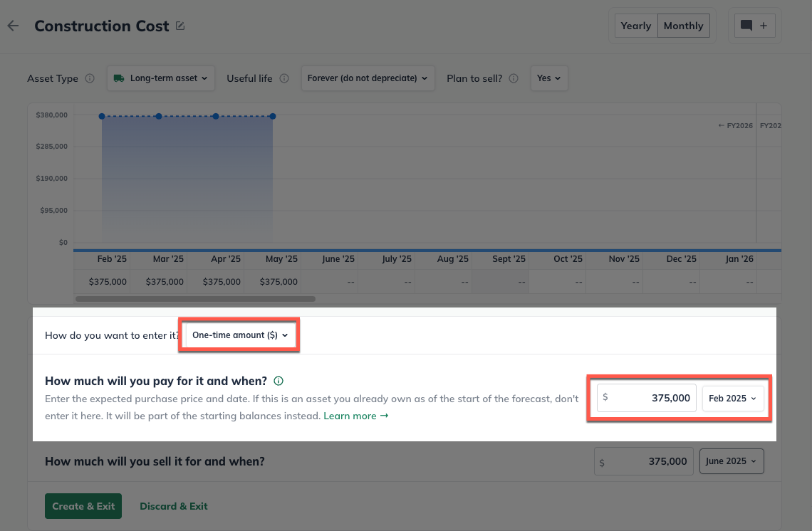Click the Create & Exit button
Screen dimensions: 812x531
click(x=83, y=505)
